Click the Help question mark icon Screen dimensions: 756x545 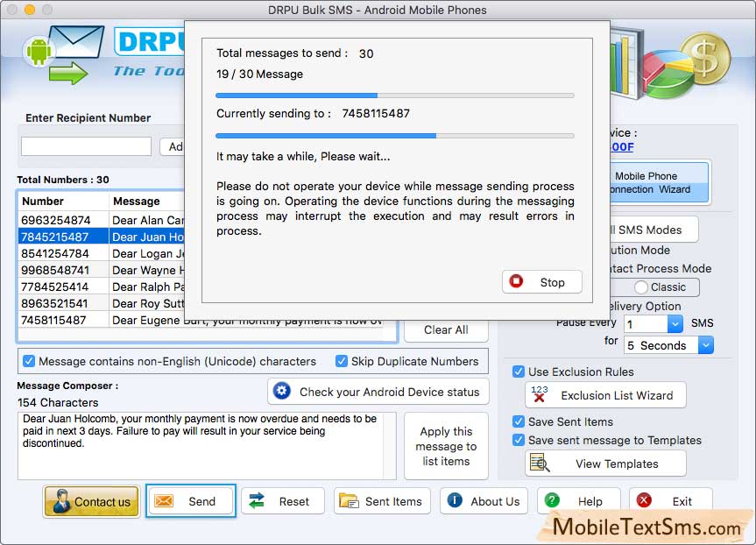click(552, 500)
